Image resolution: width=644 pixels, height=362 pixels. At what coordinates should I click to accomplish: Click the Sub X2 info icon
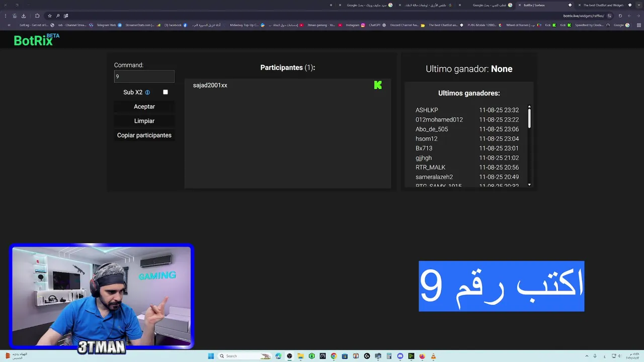click(x=147, y=93)
